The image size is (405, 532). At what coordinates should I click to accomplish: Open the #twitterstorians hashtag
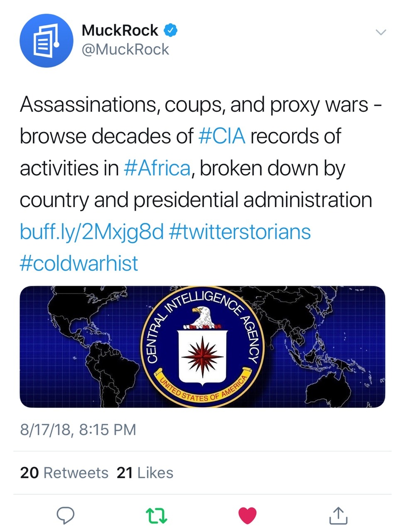coord(240,232)
